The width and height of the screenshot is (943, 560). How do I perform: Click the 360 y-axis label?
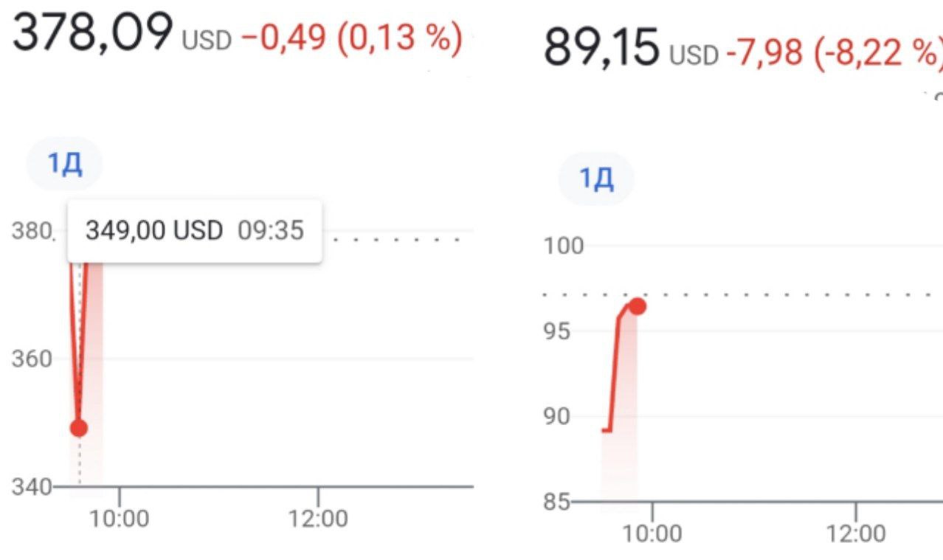pos(32,359)
